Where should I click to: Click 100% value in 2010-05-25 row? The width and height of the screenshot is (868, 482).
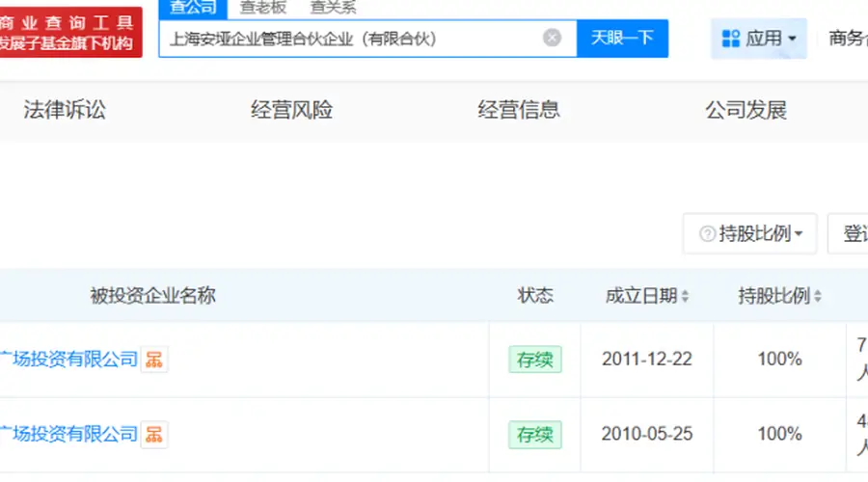[779, 434]
